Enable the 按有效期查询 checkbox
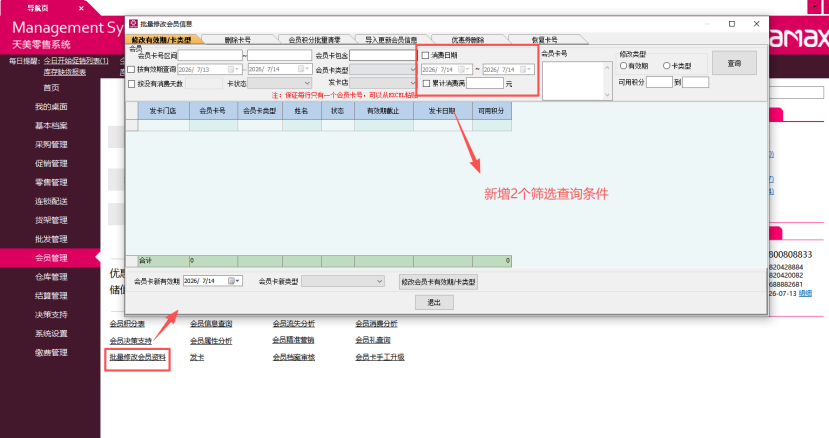Viewport: 829px width, 438px height. 132,70
